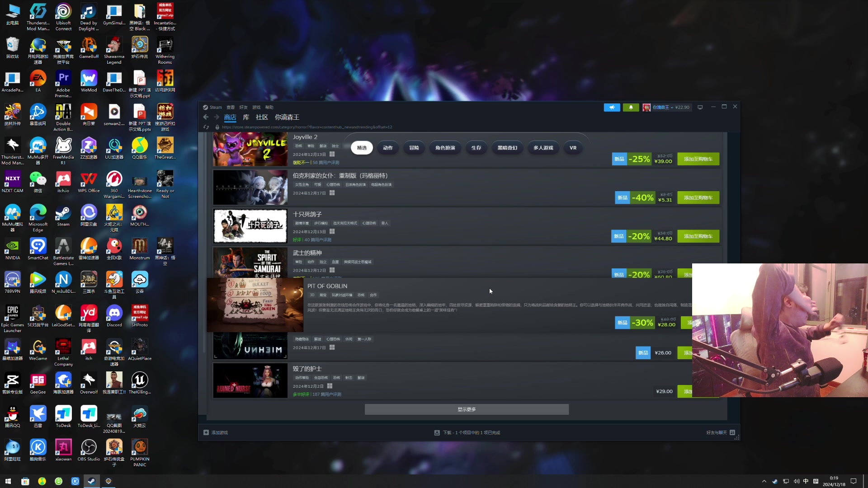The width and height of the screenshot is (868, 488).
Task: Open the NVIDIA desktop icon
Action: 13,249
